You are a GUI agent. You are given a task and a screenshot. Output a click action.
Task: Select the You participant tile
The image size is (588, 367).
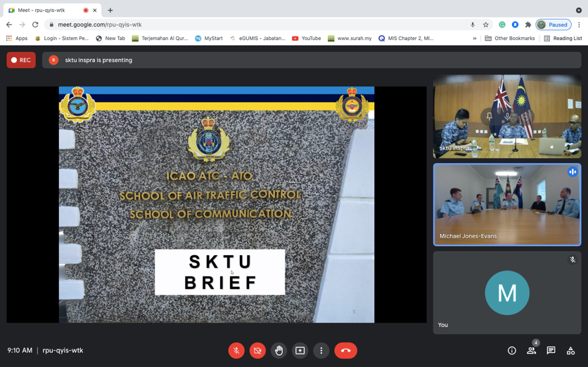[x=507, y=292]
